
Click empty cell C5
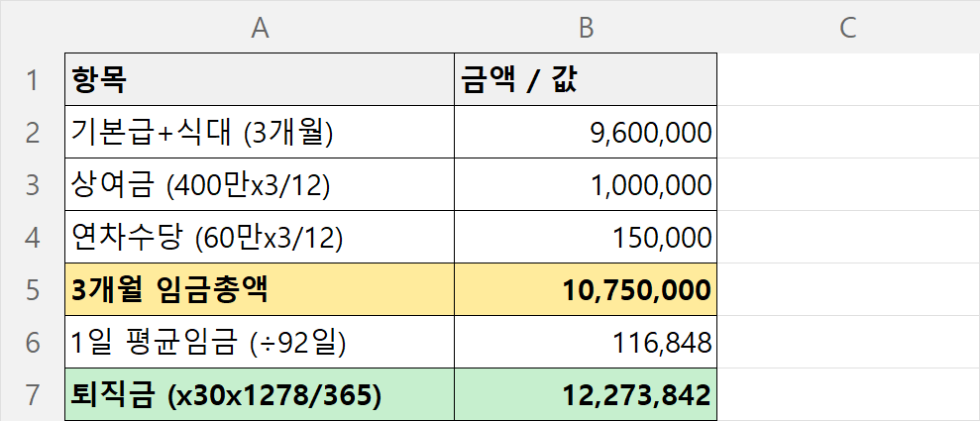pos(848,289)
